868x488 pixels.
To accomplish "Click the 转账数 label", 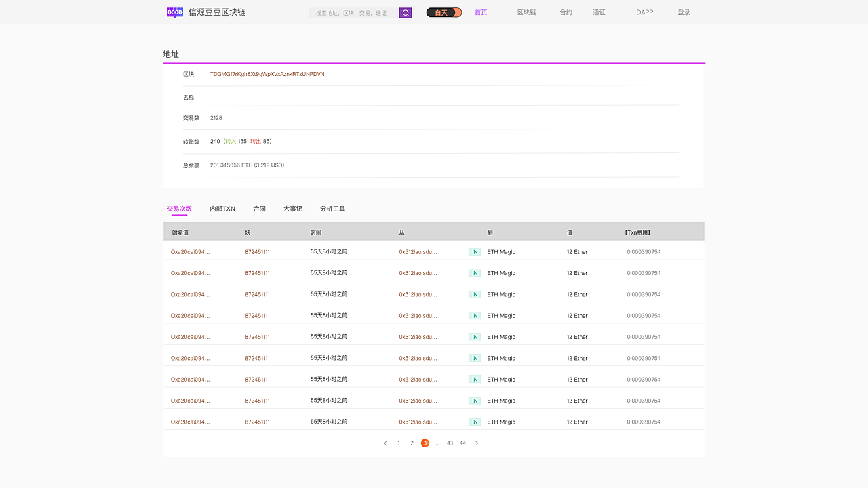I will coord(191,142).
